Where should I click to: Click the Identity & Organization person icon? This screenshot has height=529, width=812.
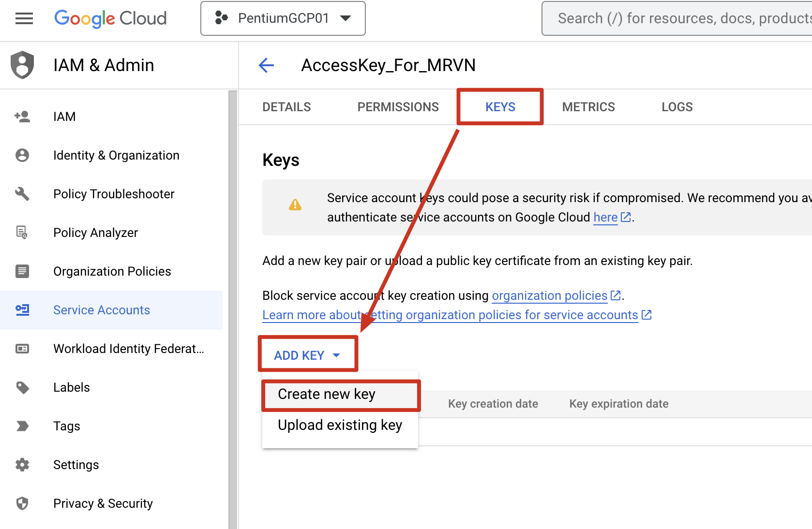click(22, 155)
